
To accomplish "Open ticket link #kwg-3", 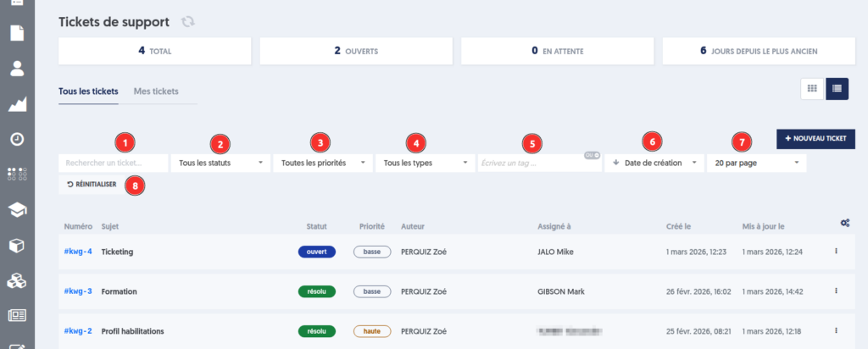I will (x=78, y=291).
